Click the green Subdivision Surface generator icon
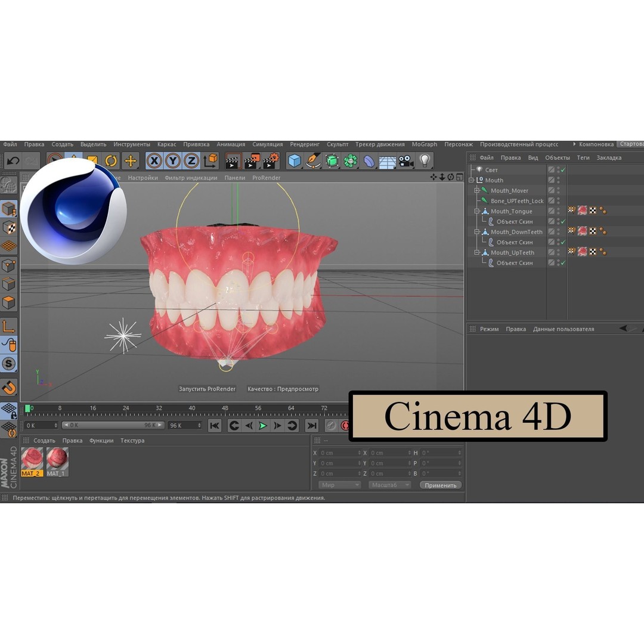 (332, 161)
